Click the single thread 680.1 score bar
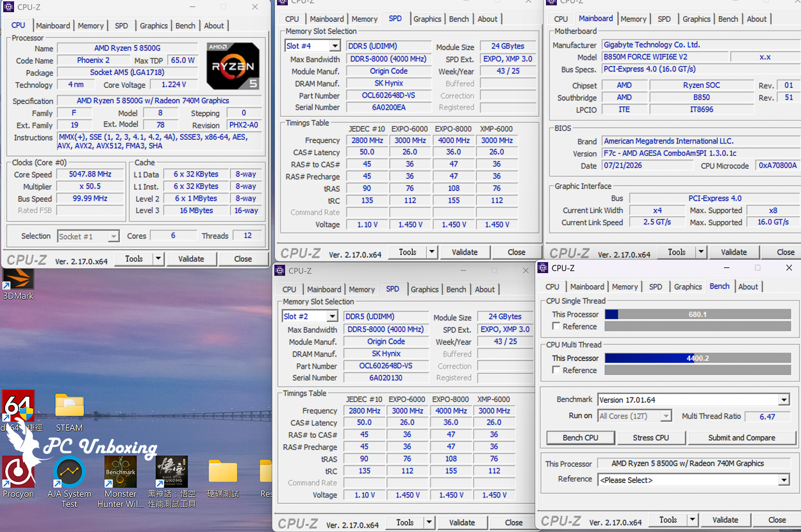Image resolution: width=801 pixels, height=532 pixels. tap(698, 315)
